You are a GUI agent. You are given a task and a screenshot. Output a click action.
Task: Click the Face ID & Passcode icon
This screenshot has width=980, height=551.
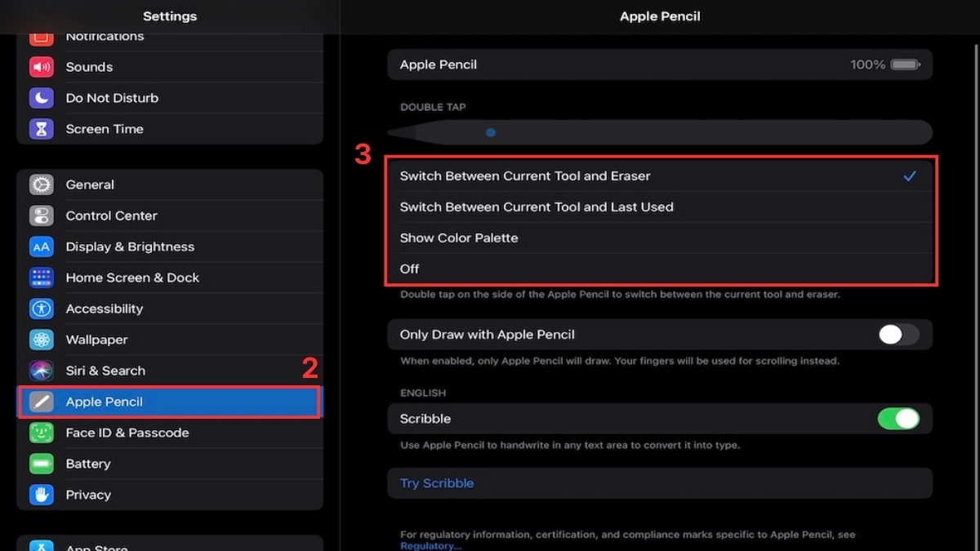coord(42,433)
